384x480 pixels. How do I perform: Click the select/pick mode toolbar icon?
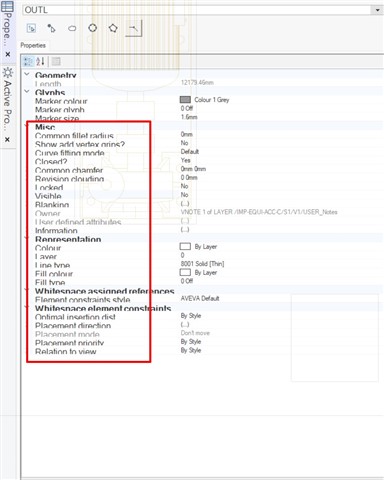click(31, 29)
